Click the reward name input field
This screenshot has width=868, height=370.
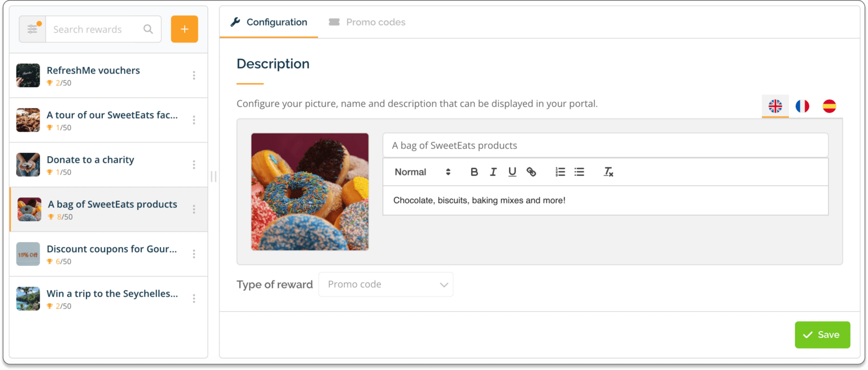605,145
